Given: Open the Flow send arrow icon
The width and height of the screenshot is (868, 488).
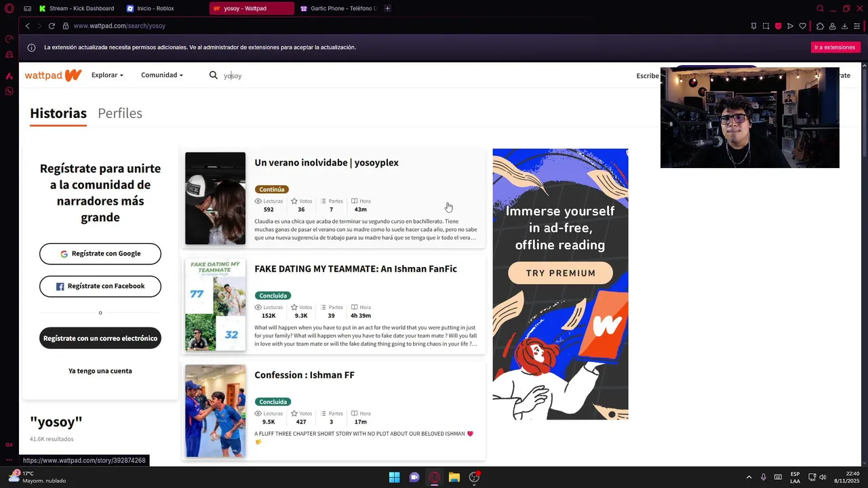Looking at the screenshot, I should [790, 26].
